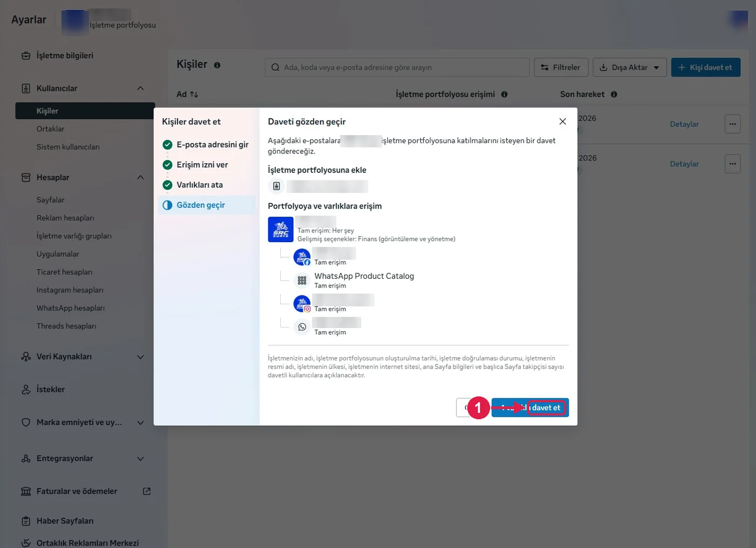Screen dimensions: 756x548
Task: Open Threads hesapları
Action: tap(66, 326)
